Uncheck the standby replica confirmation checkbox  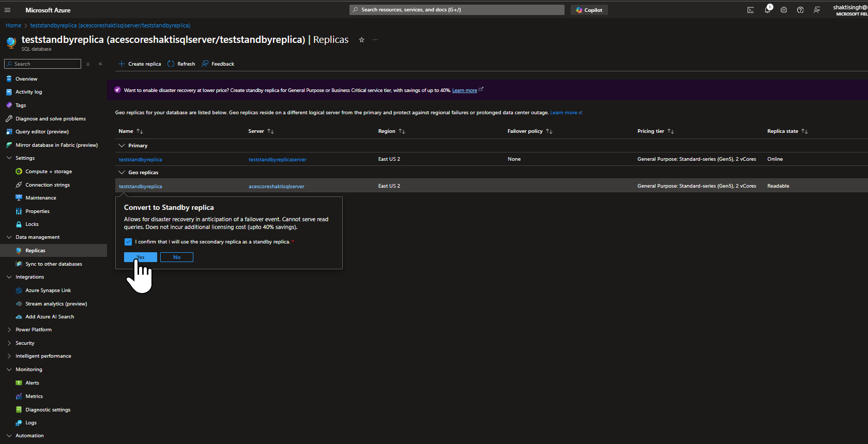(128, 242)
